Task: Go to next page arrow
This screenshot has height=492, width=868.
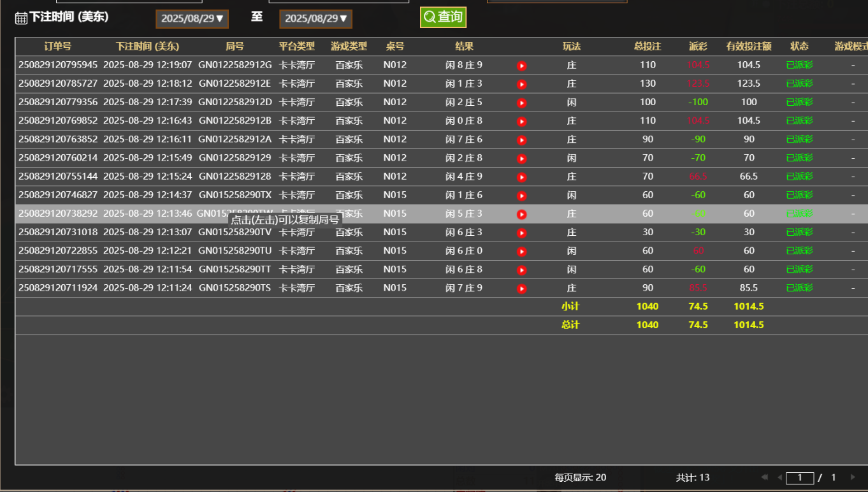Action: point(853,477)
